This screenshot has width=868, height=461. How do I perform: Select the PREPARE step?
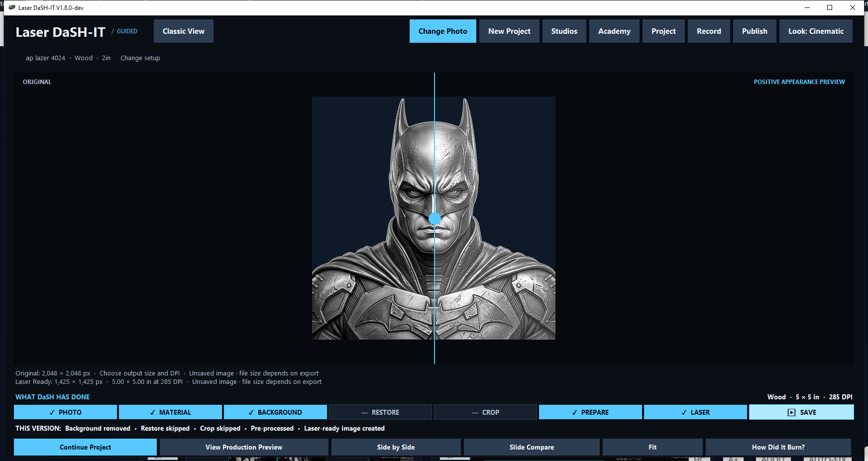590,412
